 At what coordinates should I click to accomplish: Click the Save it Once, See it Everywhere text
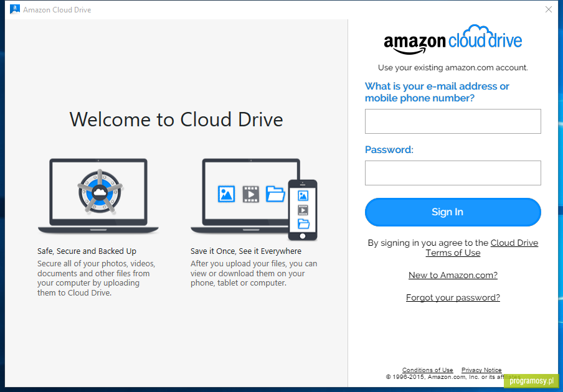coord(246,251)
